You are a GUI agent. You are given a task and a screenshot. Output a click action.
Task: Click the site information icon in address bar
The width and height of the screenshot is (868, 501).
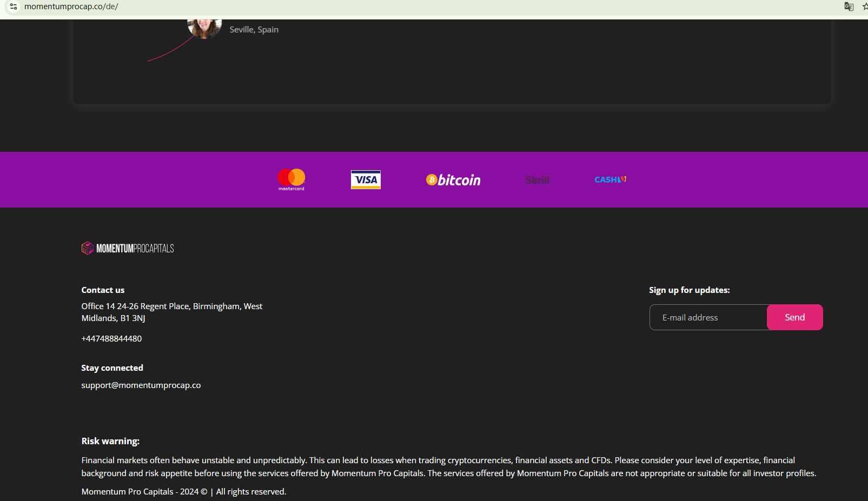pyautogui.click(x=14, y=6)
